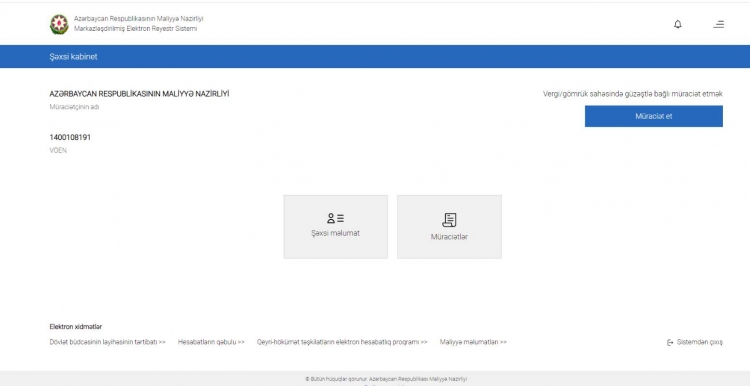Click the Vergi/gömrük sahəsində güzəştlə bağlı text
This screenshot has width=750, height=386.
(632, 94)
